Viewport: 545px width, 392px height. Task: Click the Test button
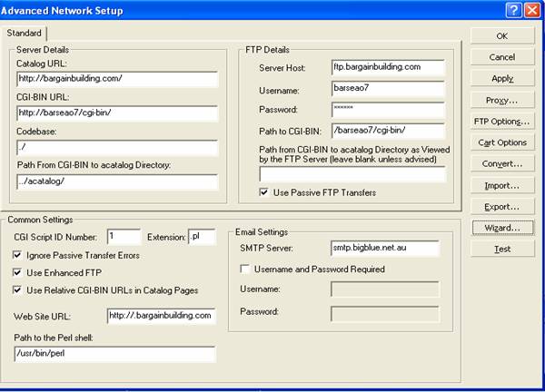[502, 249]
